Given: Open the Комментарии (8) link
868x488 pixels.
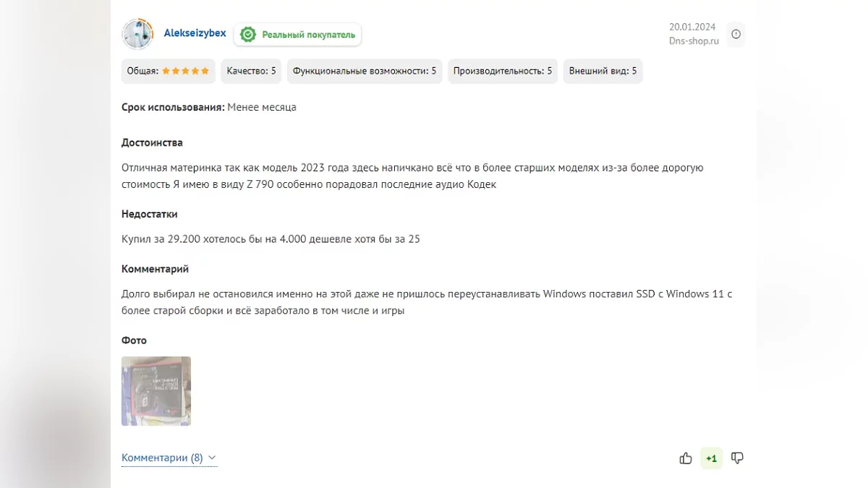Looking at the screenshot, I should coord(162,458).
